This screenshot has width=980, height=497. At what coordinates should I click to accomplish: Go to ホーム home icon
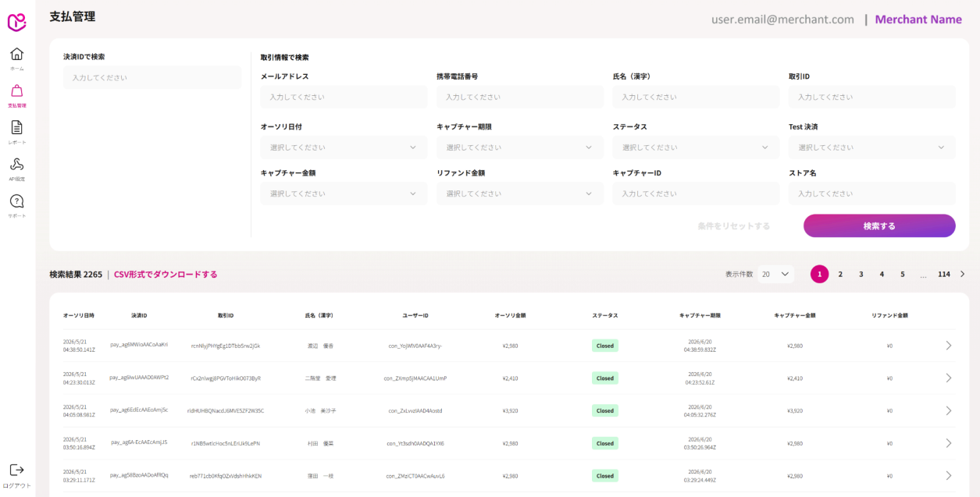(16, 55)
